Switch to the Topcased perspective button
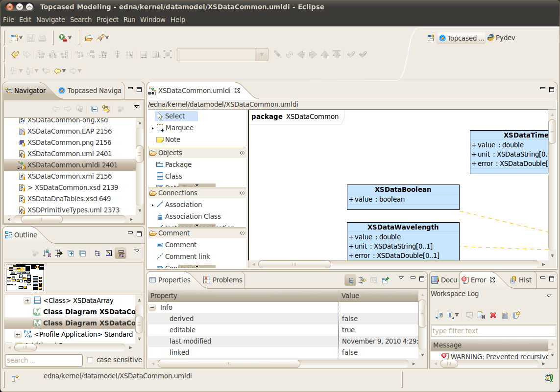The width and height of the screenshot is (560, 392). 462,38
